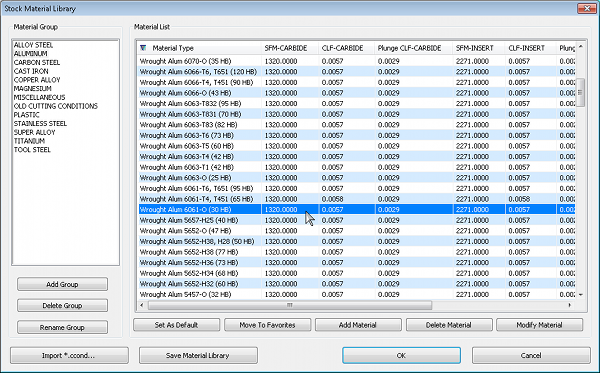Select row Wrought Alum 5652-H36 (73 HB)
600x373 pixels.
[356, 263]
